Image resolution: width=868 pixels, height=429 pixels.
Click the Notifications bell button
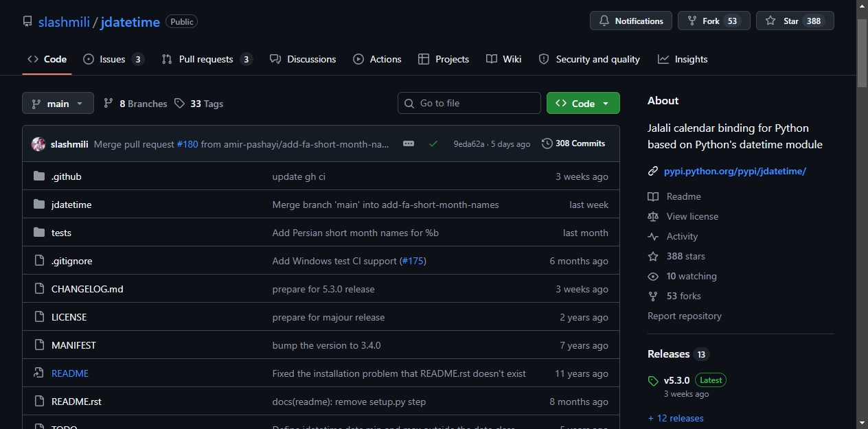pos(630,21)
